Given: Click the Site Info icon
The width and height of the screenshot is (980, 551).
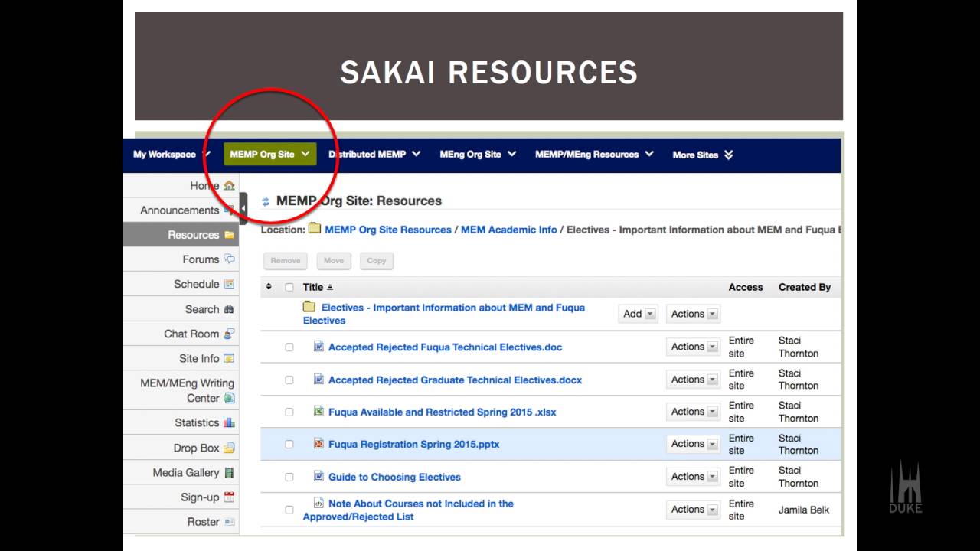Looking at the screenshot, I should click(x=229, y=358).
